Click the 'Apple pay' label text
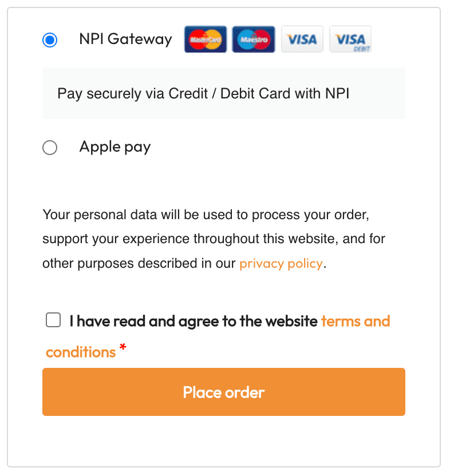 pyautogui.click(x=115, y=147)
